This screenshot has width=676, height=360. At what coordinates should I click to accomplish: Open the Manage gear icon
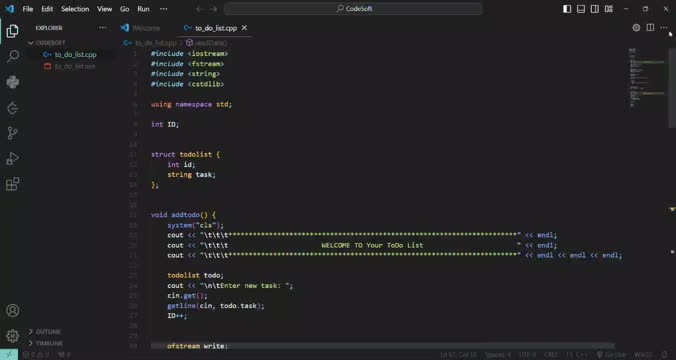[13, 335]
